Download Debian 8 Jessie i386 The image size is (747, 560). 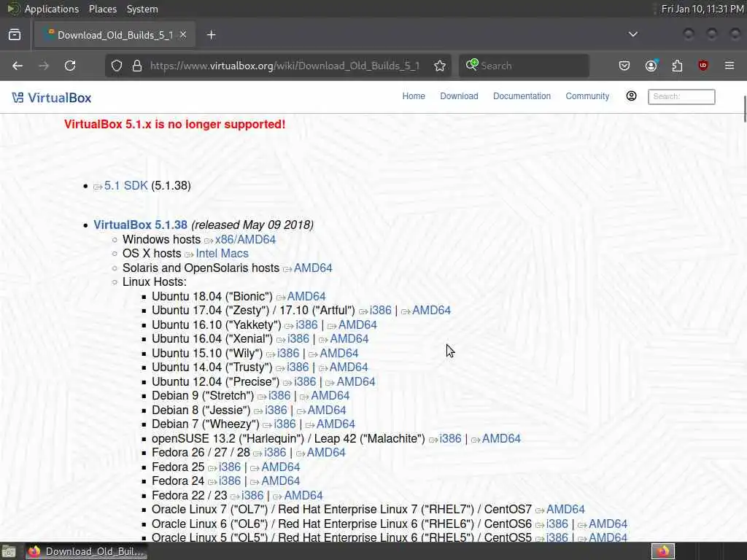coord(276,410)
